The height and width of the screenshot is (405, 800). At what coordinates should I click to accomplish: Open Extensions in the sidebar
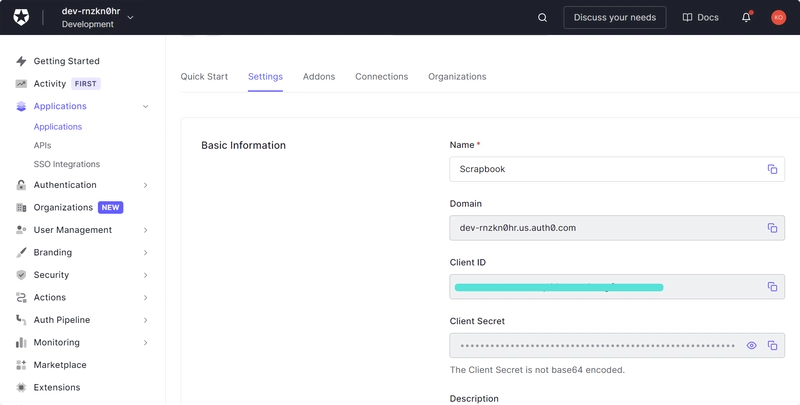tap(57, 387)
